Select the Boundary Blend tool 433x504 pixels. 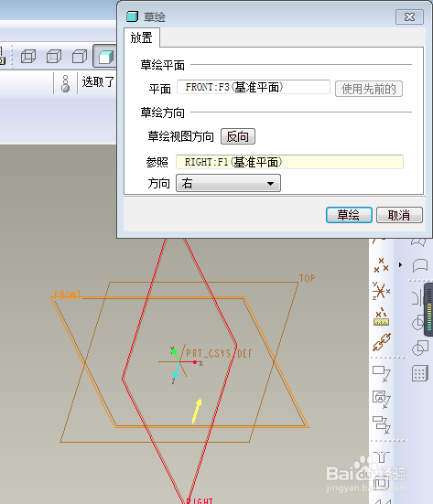click(420, 266)
